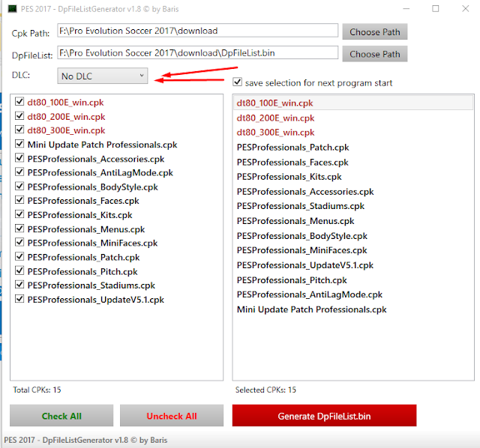Viewport: 480px width, 448px height.
Task: Click the DpFileList path input field
Action: 198,53
